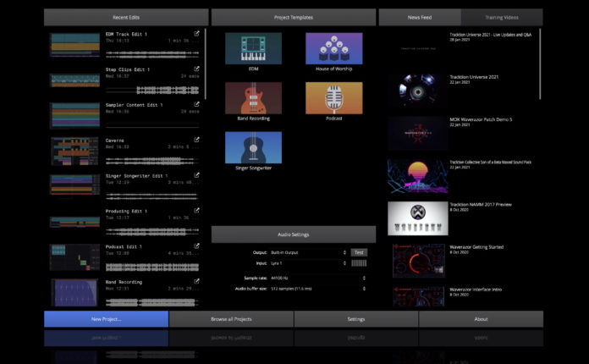Click the New Project button

pyautogui.click(x=106, y=319)
